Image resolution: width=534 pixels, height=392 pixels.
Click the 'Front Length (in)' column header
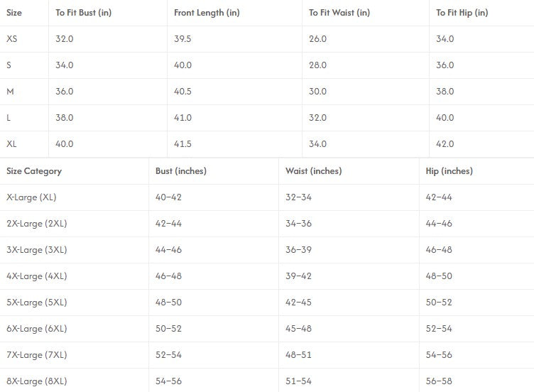[x=207, y=13]
